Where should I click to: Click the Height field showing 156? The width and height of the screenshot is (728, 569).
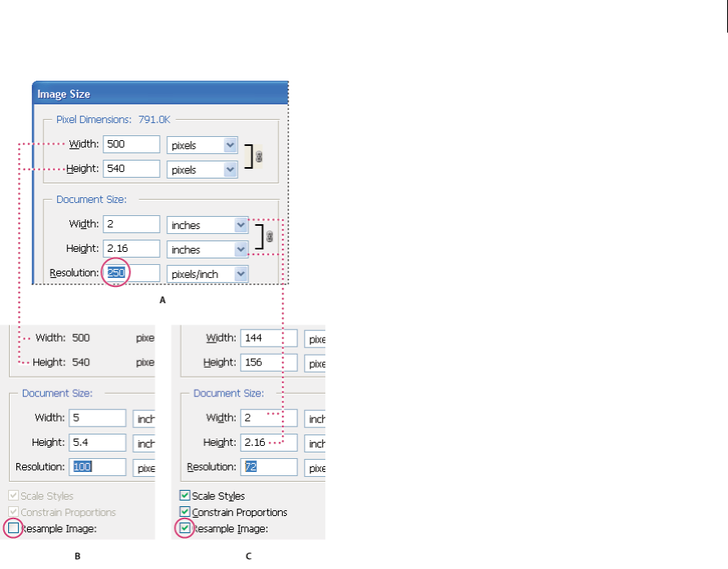[x=269, y=363]
